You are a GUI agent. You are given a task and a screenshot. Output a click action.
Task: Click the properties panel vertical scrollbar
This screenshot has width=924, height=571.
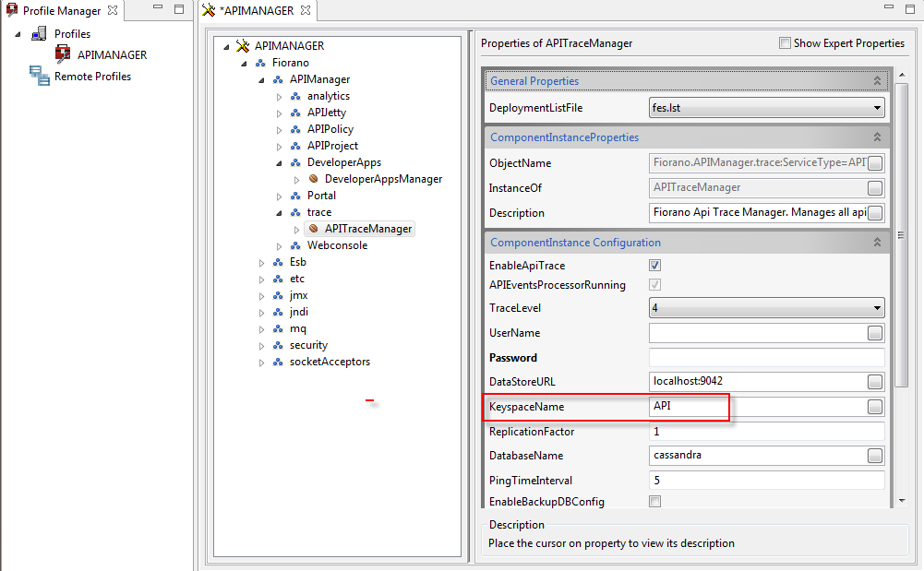click(901, 231)
